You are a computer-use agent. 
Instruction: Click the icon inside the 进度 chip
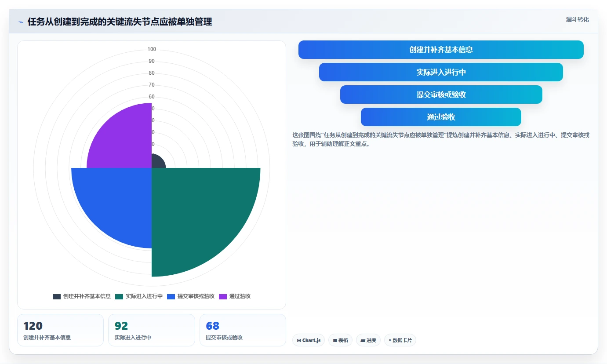click(363, 341)
